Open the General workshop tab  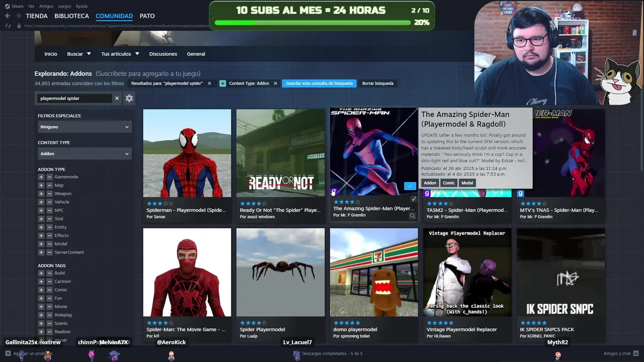[196, 54]
